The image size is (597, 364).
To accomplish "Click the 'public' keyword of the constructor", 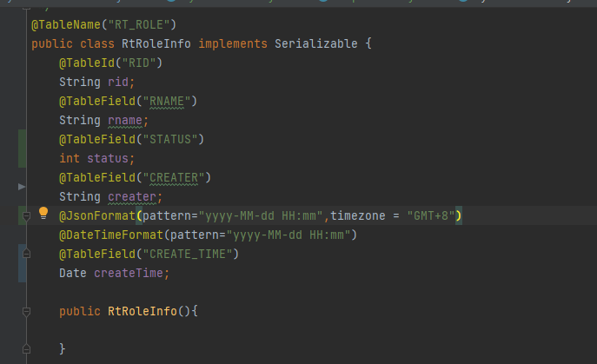I will (x=80, y=312).
